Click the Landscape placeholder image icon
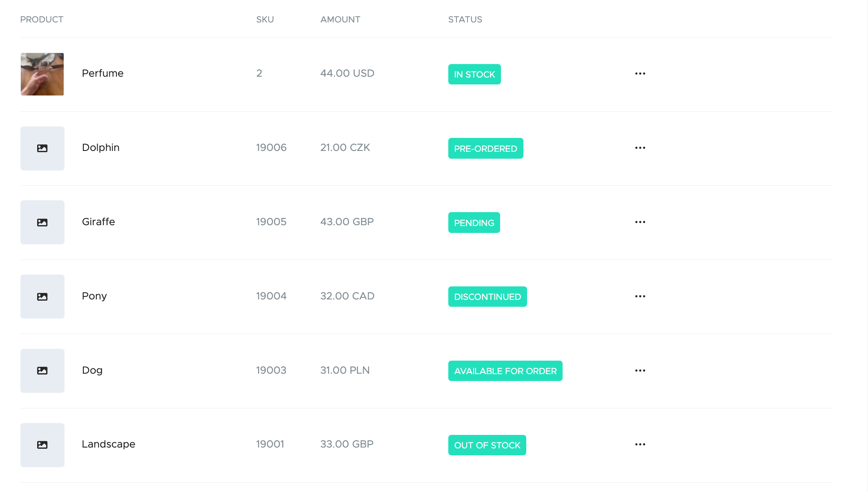The image size is (868, 492). (42, 445)
